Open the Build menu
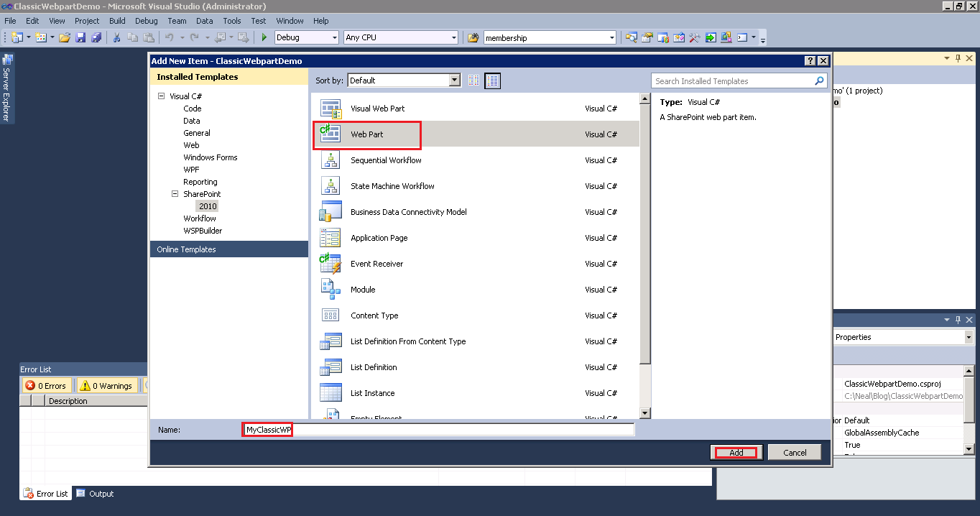980x516 pixels. tap(117, 21)
